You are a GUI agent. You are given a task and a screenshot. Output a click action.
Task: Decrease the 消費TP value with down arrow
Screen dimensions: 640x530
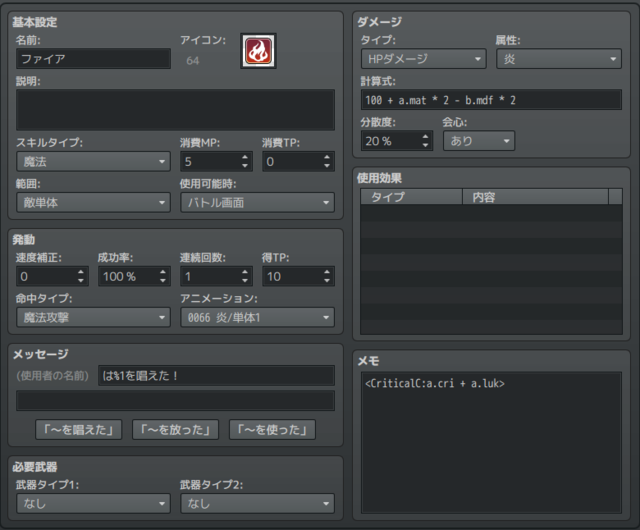click(327, 166)
